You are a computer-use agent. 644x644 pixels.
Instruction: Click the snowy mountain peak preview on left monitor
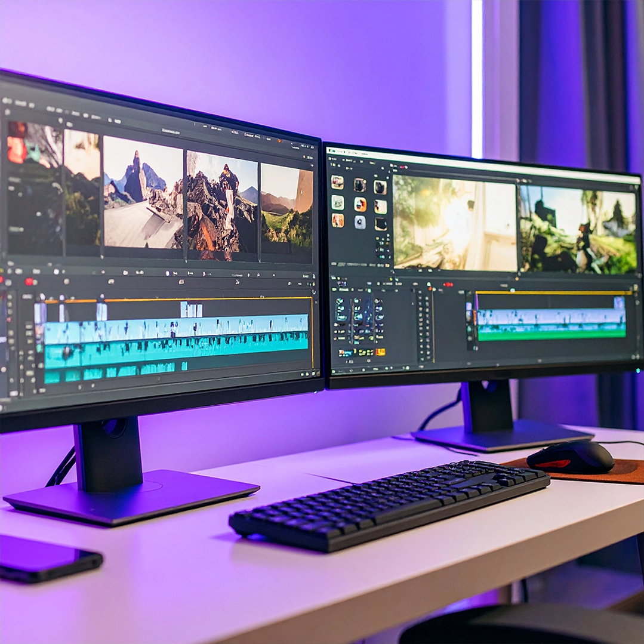click(x=143, y=192)
